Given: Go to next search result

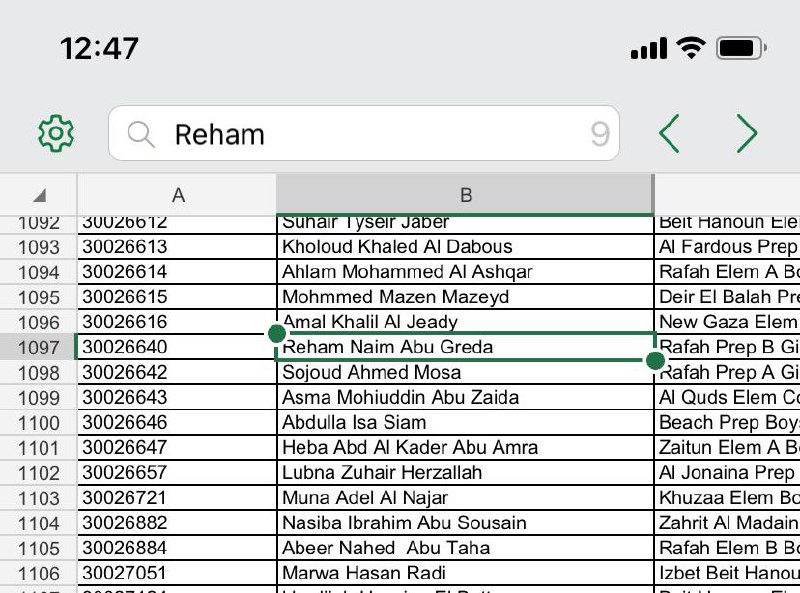Looking at the screenshot, I should [746, 133].
